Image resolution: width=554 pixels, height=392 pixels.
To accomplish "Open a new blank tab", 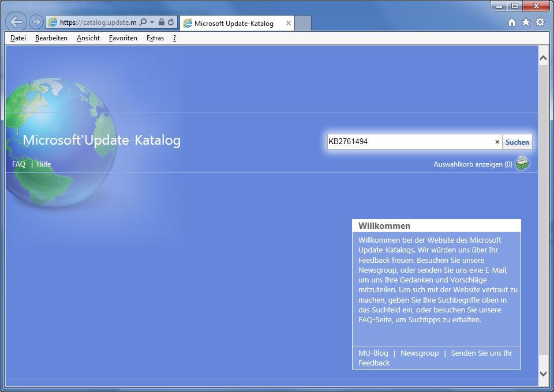I will pos(303,23).
